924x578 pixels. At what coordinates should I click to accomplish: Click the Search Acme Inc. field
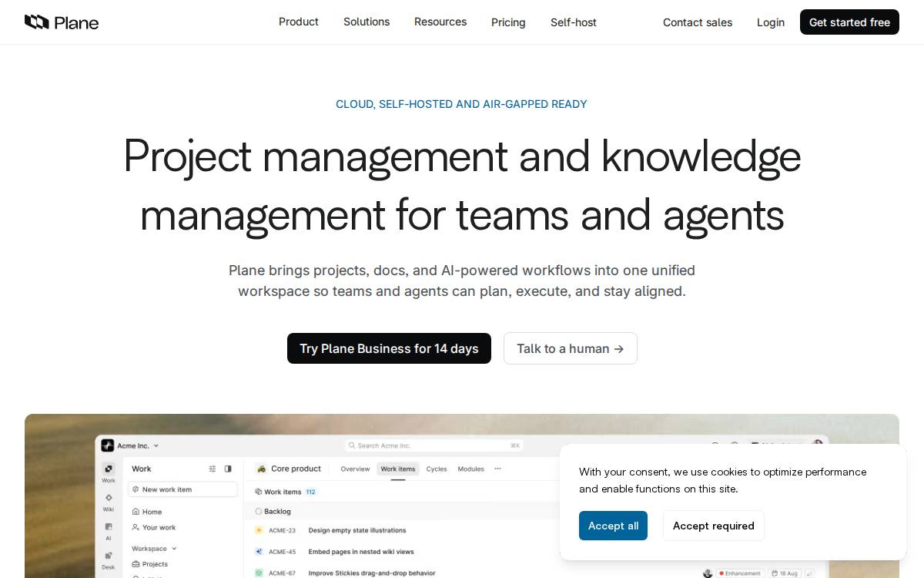coord(434,445)
